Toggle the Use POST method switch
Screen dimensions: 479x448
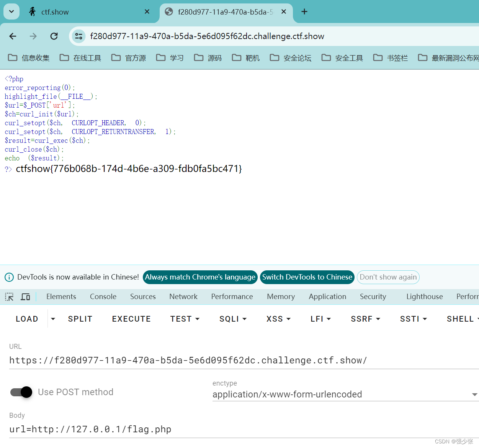(21, 392)
